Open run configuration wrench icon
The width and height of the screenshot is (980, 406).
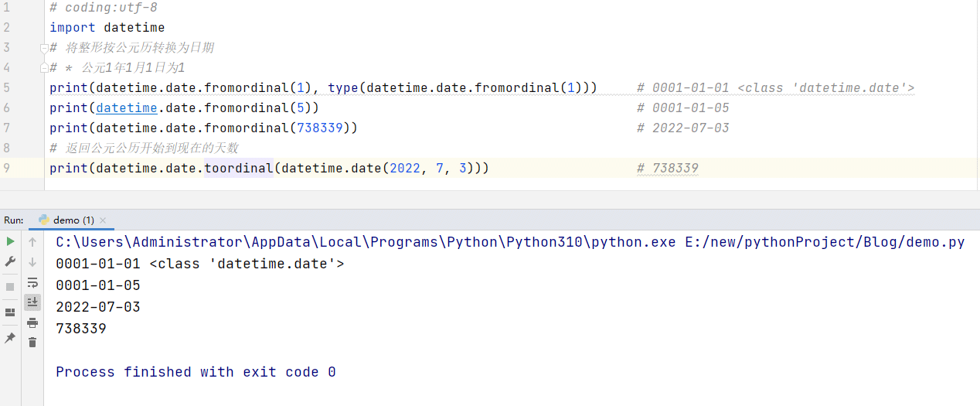(x=10, y=262)
